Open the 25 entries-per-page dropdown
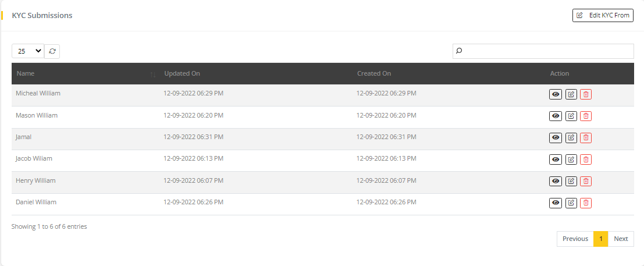 point(28,51)
